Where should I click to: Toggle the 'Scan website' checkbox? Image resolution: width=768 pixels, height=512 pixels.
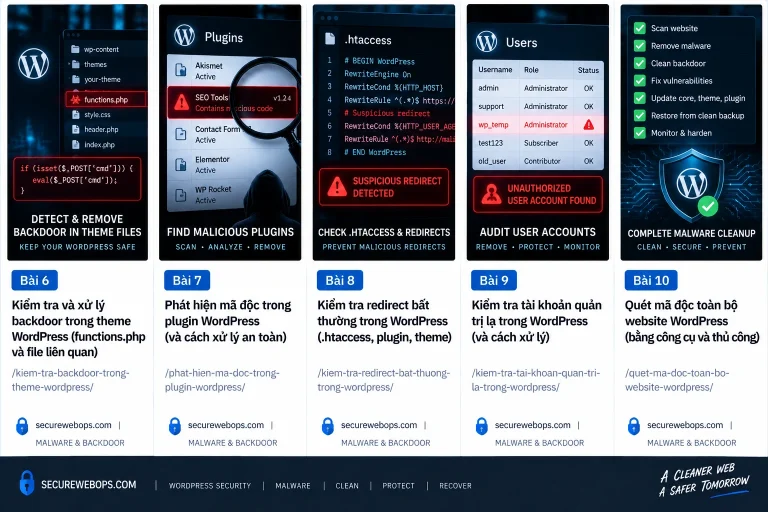pyautogui.click(x=640, y=28)
